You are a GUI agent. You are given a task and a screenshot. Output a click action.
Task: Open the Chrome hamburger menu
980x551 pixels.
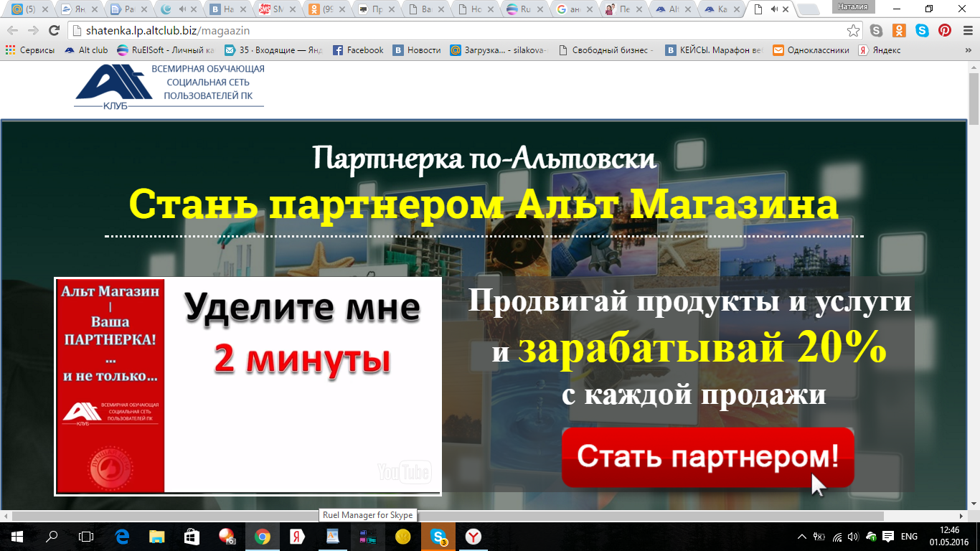(967, 31)
